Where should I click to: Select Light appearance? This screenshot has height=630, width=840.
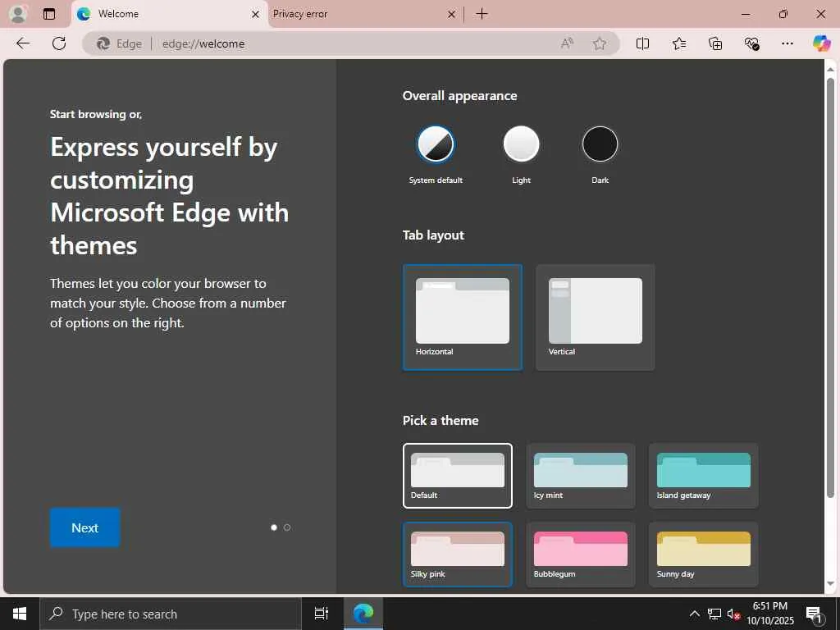[x=521, y=144]
